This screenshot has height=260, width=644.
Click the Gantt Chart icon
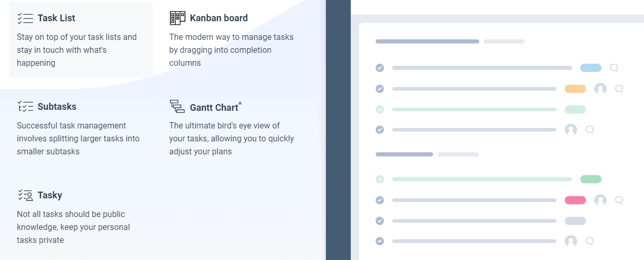pyautogui.click(x=177, y=107)
